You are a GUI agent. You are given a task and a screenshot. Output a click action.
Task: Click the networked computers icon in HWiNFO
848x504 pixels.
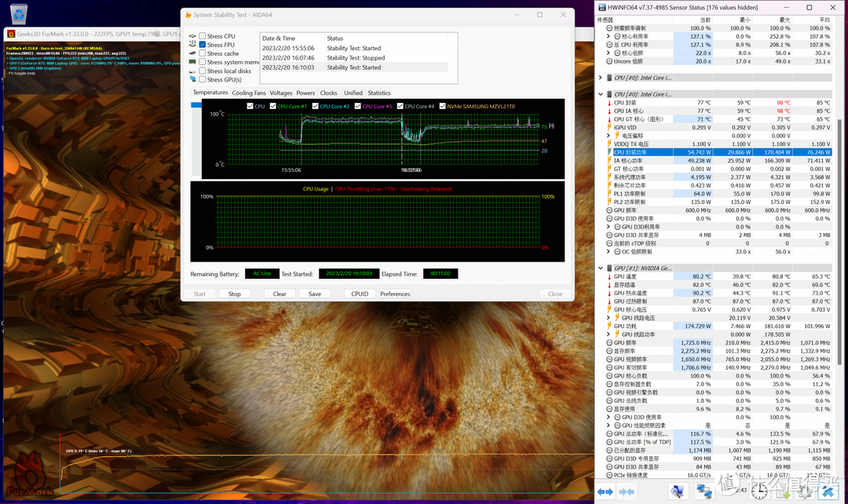point(704,491)
